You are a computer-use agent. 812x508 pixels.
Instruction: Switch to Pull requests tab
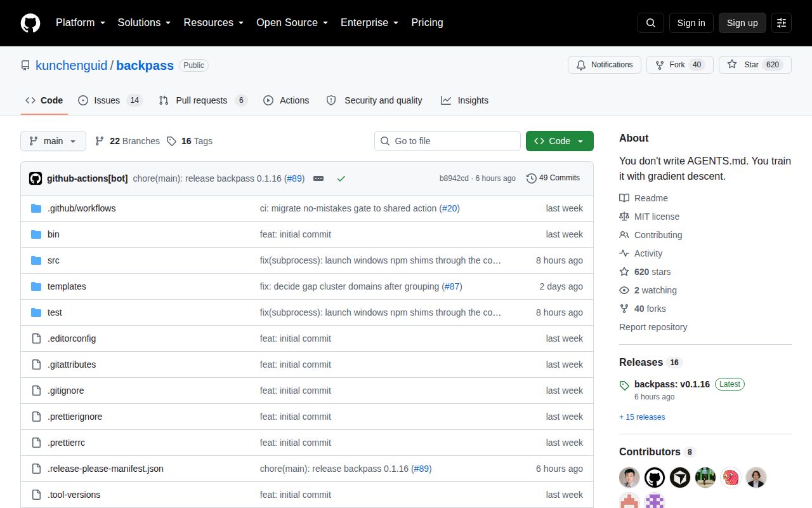click(203, 100)
